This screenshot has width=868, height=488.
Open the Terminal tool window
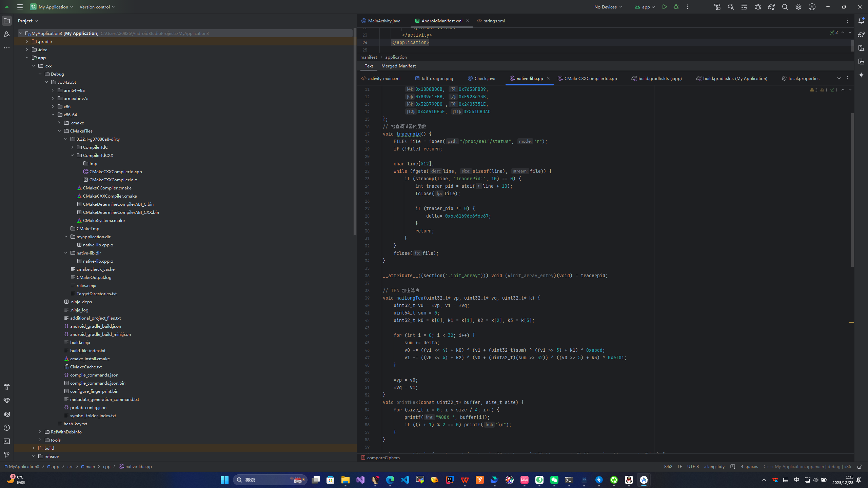7,441
